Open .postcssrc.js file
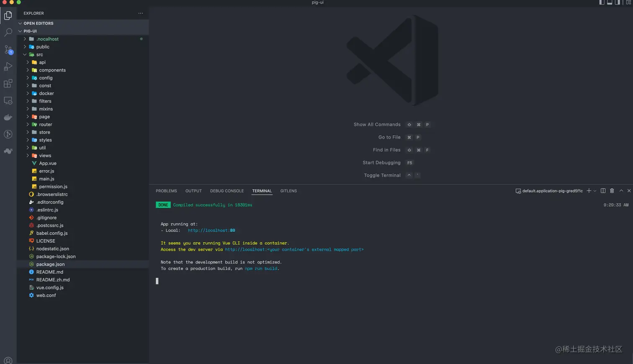This screenshot has width=633, height=364. [x=83, y=226]
